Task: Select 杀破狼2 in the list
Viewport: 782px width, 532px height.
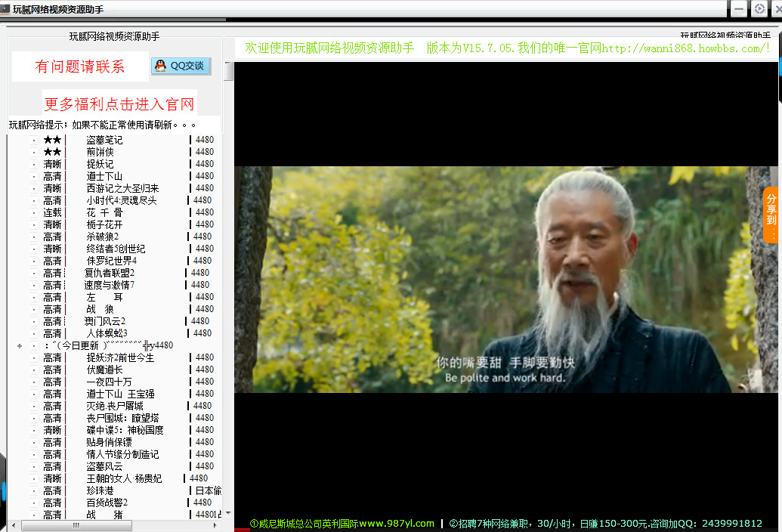Action: tap(102, 237)
